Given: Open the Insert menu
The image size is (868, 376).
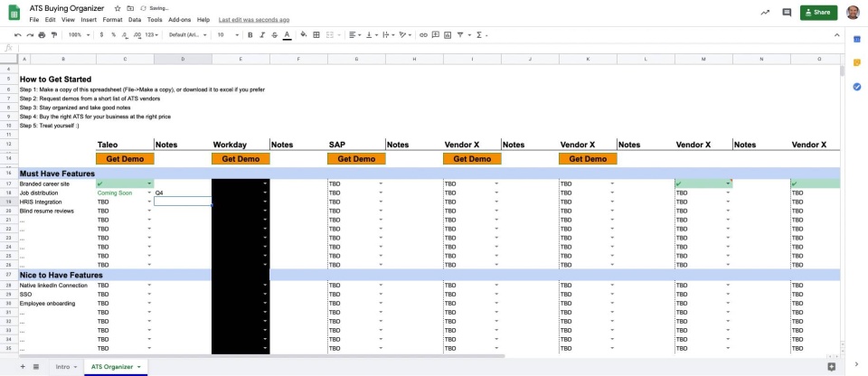Looking at the screenshot, I should [x=89, y=20].
